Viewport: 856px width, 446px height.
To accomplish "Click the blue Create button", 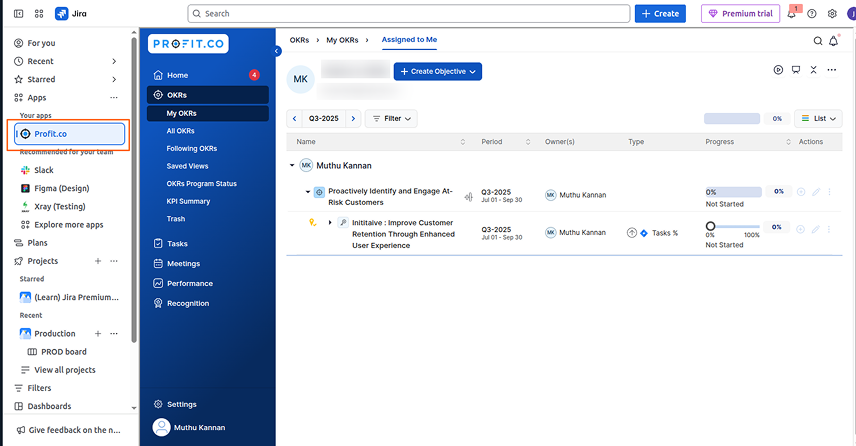I will [660, 14].
